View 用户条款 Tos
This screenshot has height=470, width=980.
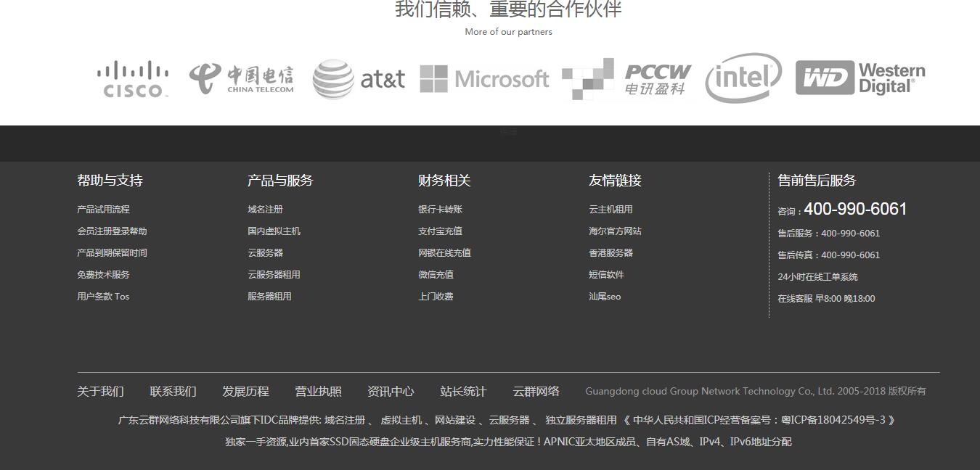tap(103, 297)
